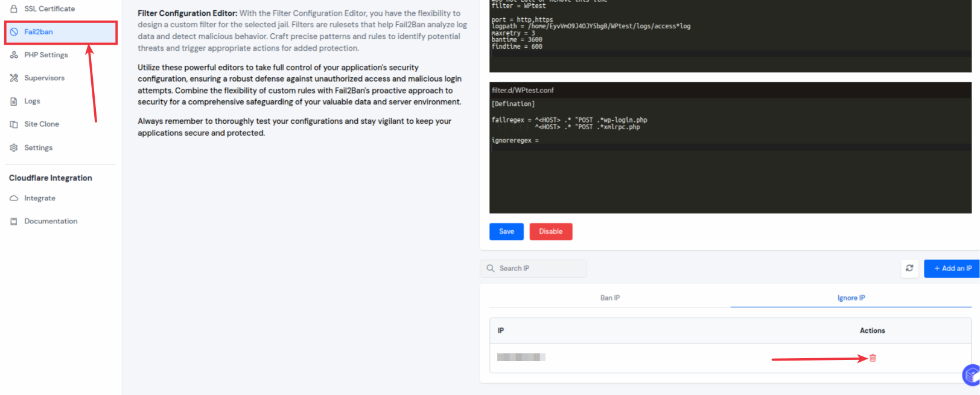This screenshot has width=980, height=395.
Task: Click the Integrate cloud icon
Action: 14,198
